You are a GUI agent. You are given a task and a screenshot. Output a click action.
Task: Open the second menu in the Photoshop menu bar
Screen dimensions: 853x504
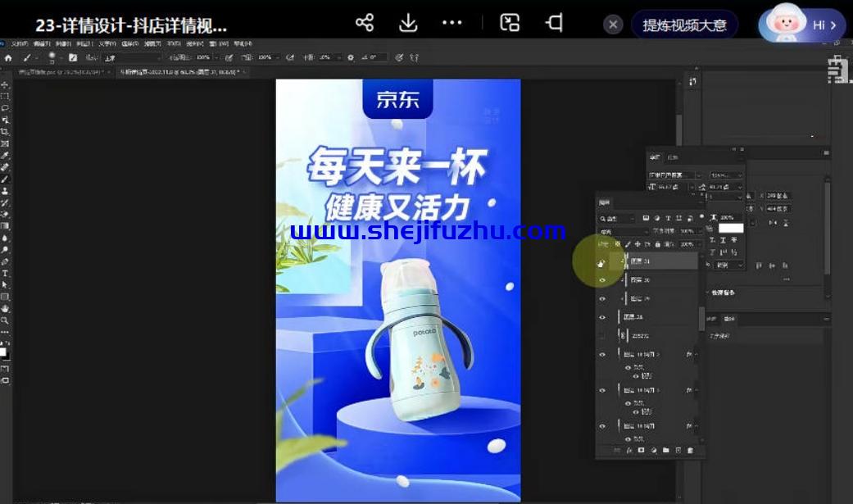41,43
